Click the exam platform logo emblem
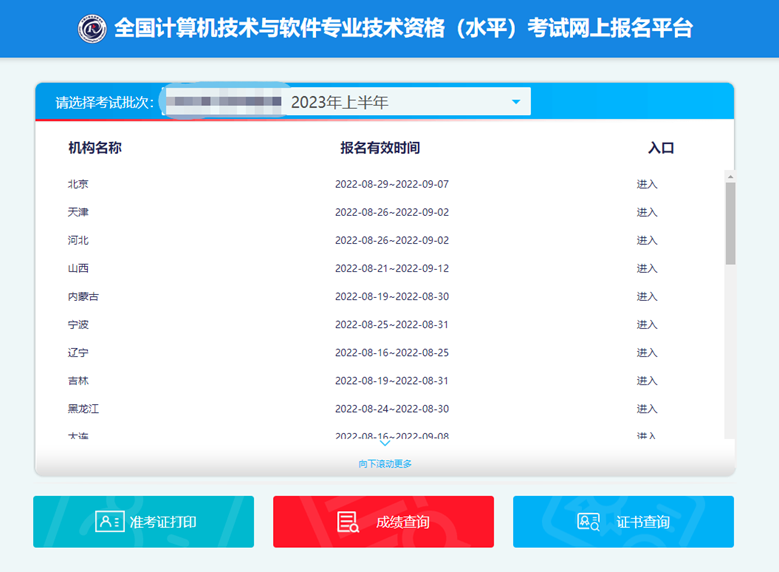The image size is (779, 572). click(x=92, y=28)
